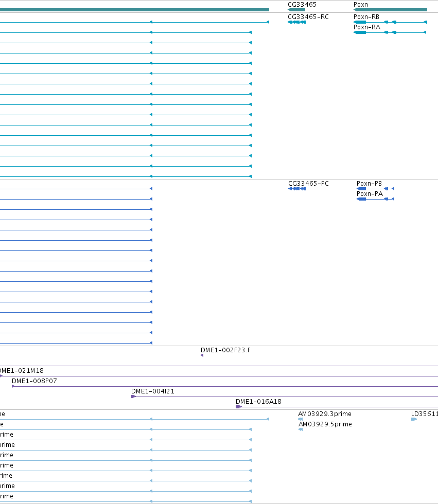Select the DME1-021M18 BAC label
Image resolution: width=438 pixels, height=504 pixels.
pos(22,371)
